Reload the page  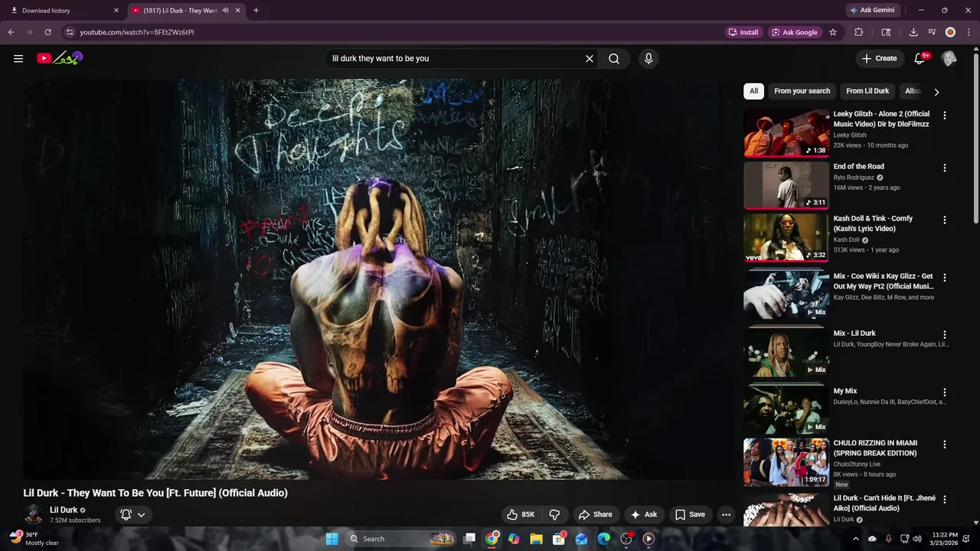[x=47, y=32]
